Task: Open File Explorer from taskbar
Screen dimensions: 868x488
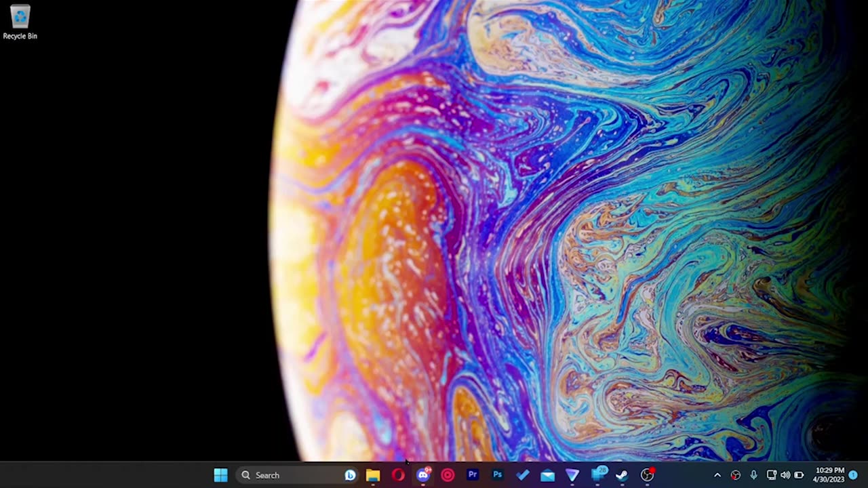Action: click(373, 475)
